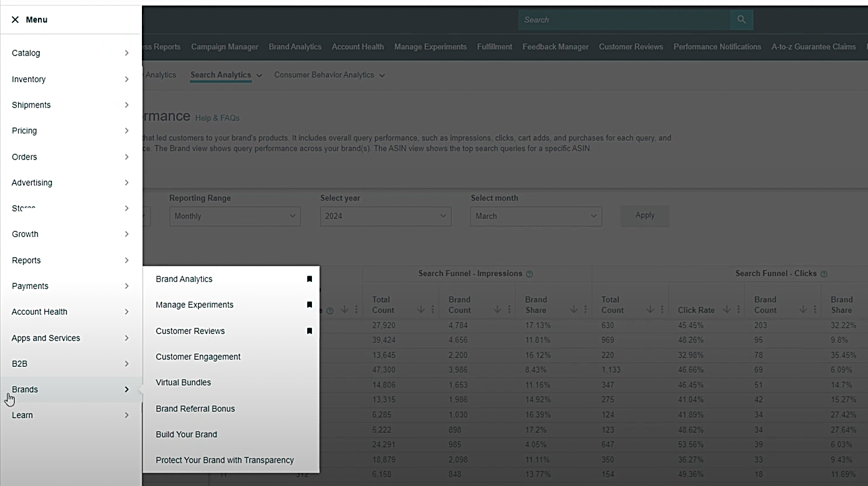
Task: Open Search Analytics tab dropdown
Action: [259, 75]
